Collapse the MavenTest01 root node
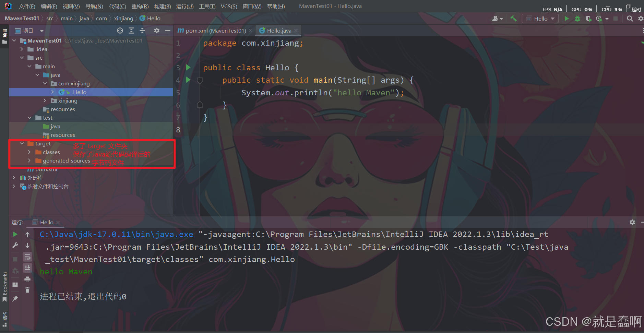This screenshot has height=333, width=644. (x=14, y=40)
